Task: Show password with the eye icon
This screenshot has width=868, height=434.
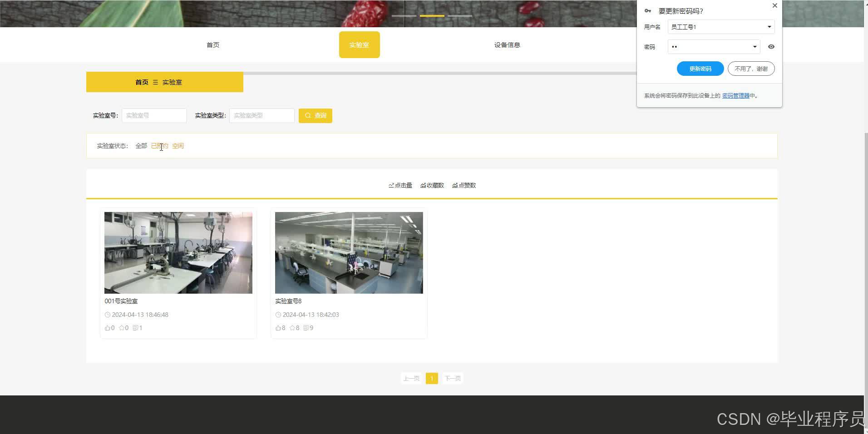Action: pyautogui.click(x=771, y=47)
